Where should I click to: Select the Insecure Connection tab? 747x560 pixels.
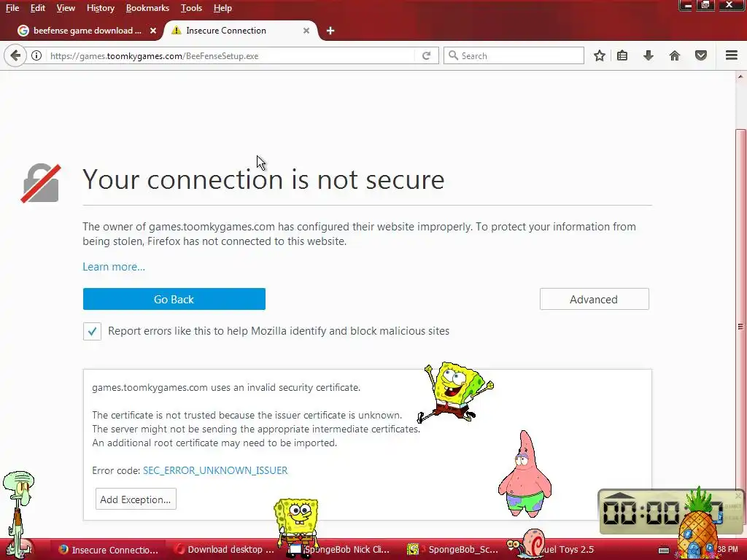[241, 31]
